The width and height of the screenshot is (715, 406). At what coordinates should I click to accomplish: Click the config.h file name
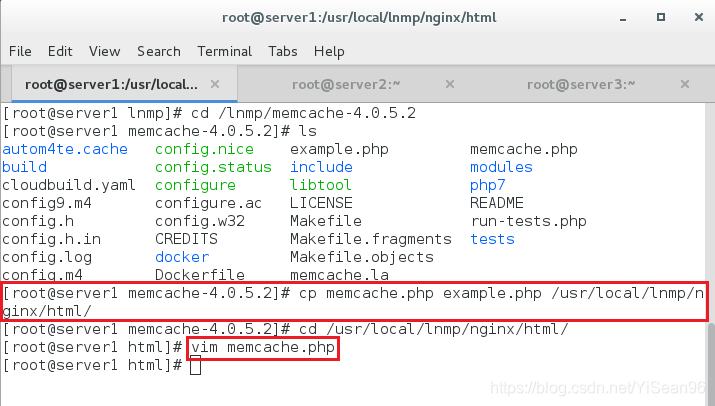click(38, 221)
